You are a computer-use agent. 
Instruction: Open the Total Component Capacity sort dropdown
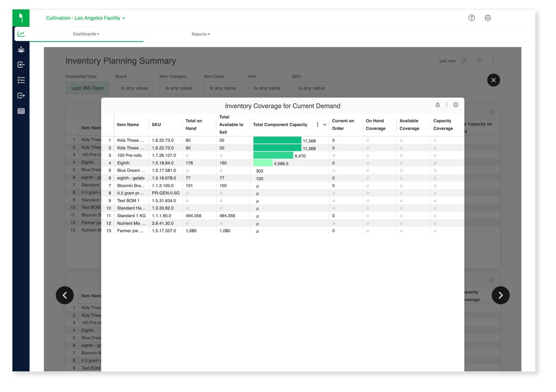click(324, 124)
